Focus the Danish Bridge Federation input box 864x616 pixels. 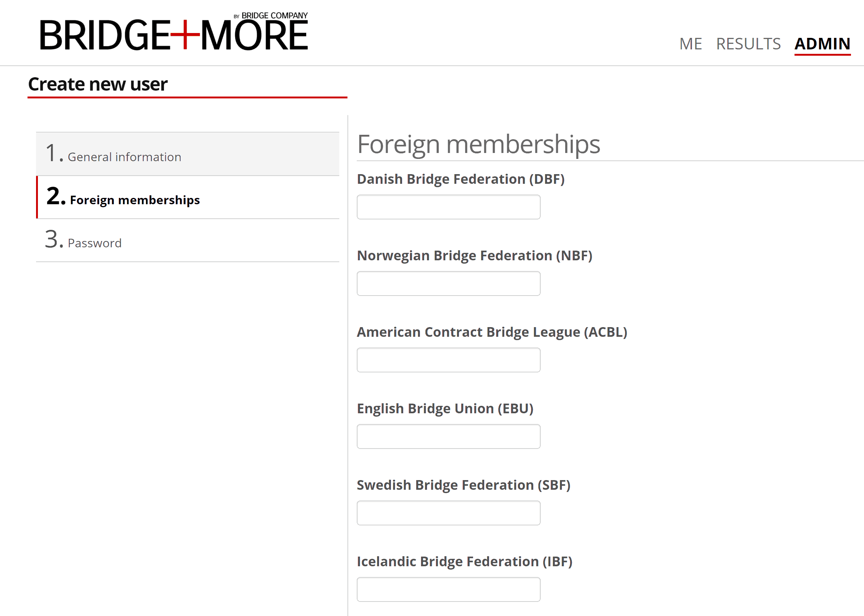click(x=448, y=207)
